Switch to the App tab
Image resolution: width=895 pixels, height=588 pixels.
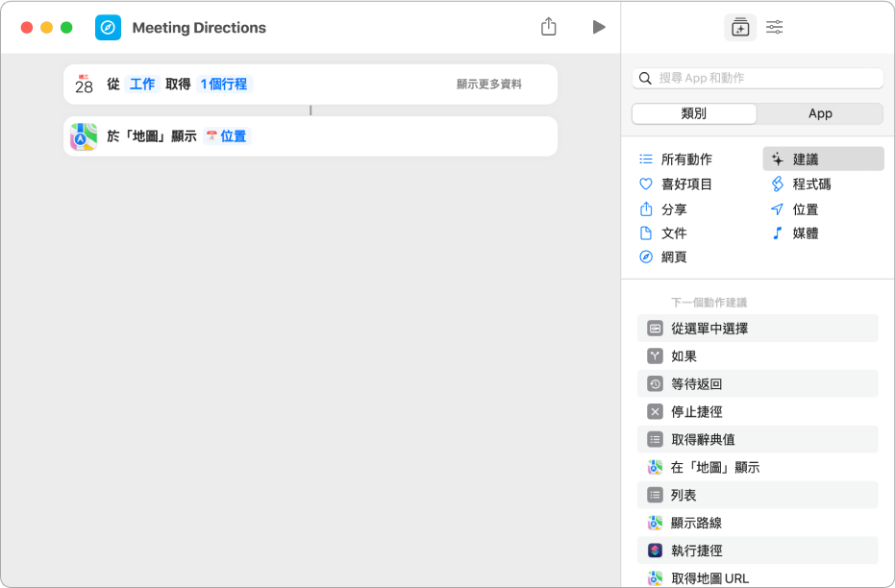coord(820,113)
